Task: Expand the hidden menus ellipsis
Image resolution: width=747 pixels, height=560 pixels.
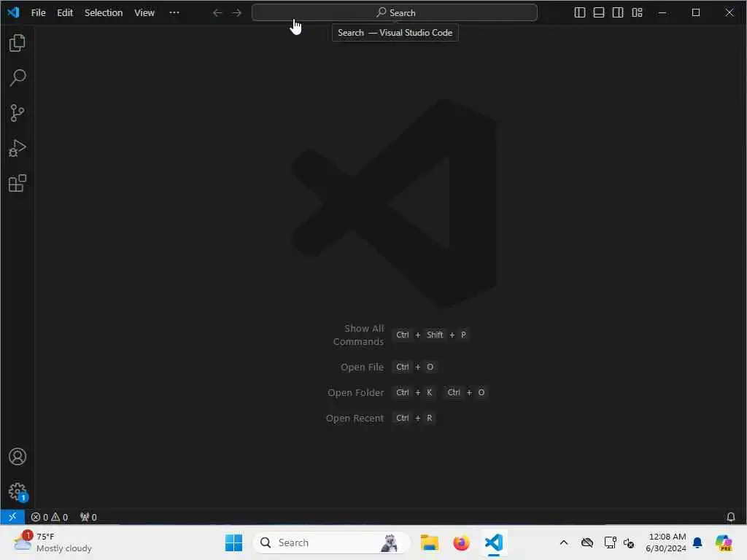Action: pos(174,13)
